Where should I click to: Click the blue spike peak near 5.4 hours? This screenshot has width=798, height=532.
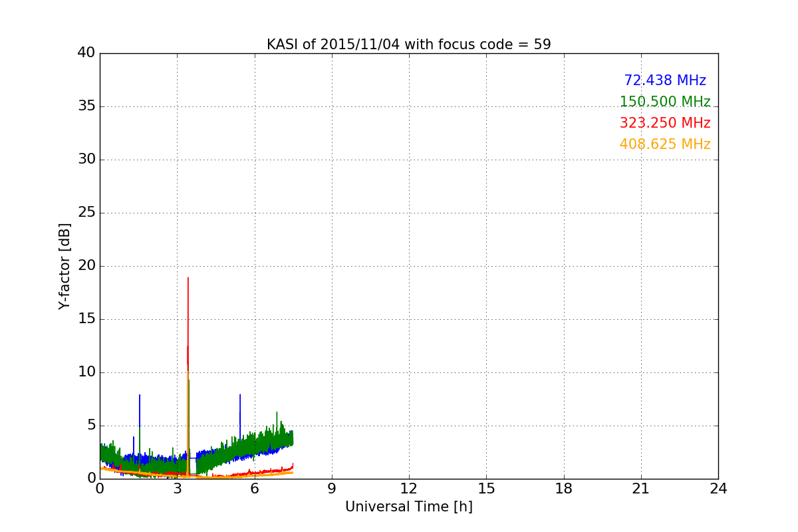[x=240, y=395]
